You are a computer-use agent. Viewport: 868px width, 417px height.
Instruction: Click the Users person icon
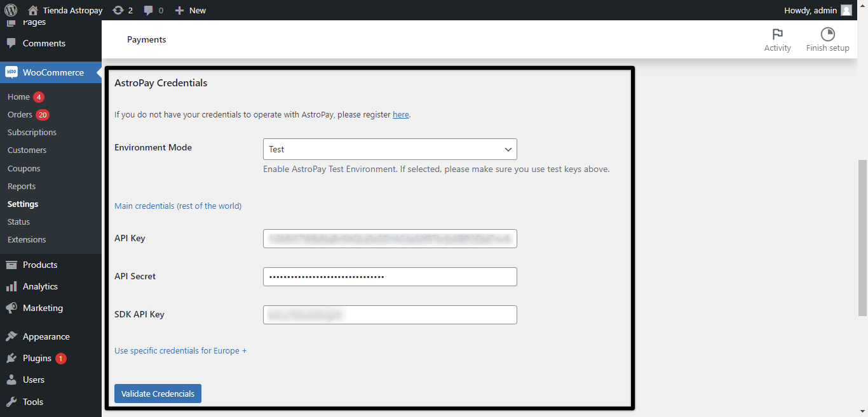[x=11, y=380]
